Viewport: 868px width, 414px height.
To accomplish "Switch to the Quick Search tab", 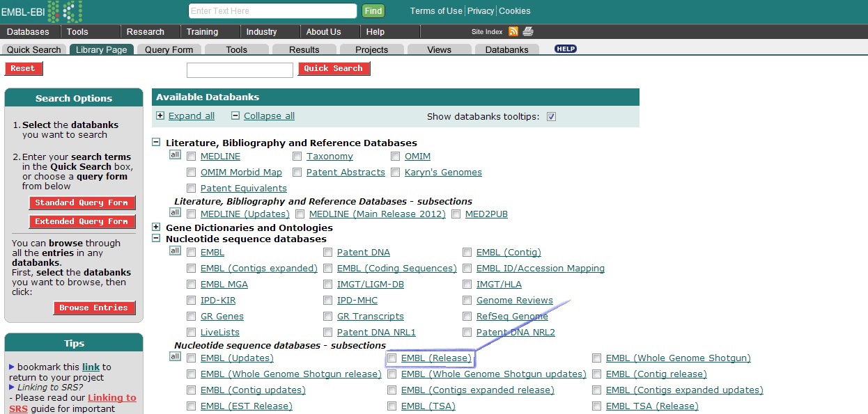I will [34, 49].
